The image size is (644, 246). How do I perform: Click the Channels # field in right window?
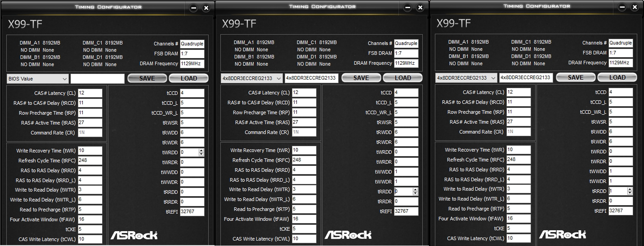click(621, 43)
